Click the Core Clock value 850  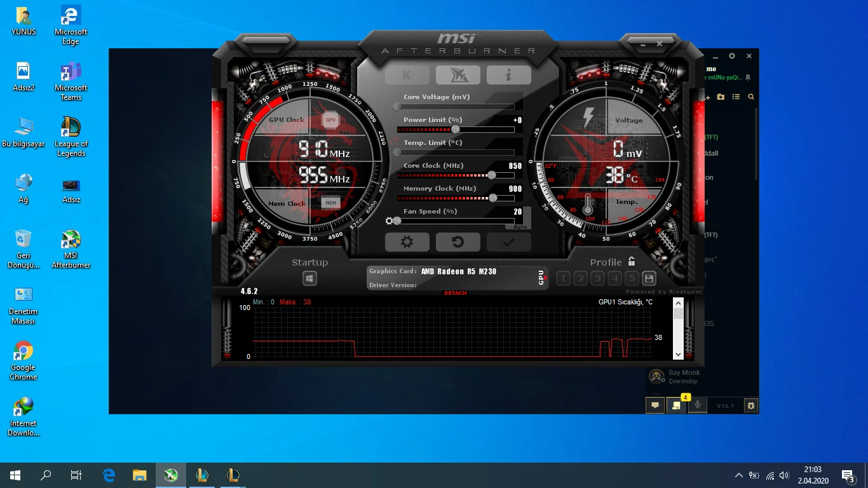click(x=515, y=166)
